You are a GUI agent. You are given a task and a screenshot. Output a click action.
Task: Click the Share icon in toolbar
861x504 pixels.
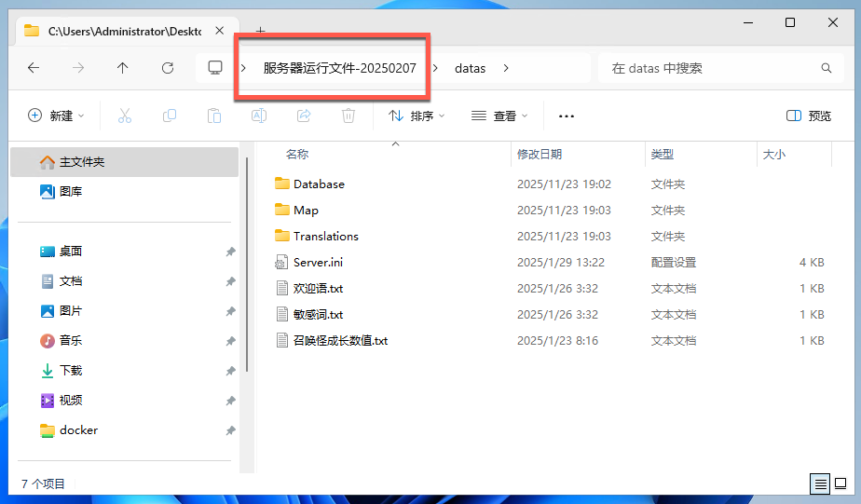point(304,116)
